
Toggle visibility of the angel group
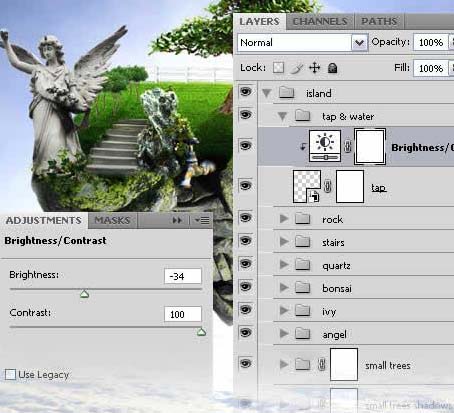(246, 332)
